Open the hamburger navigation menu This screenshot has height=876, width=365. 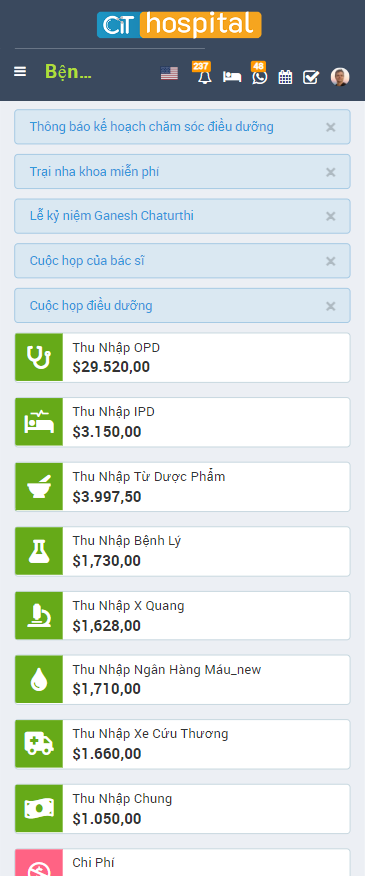(20, 72)
